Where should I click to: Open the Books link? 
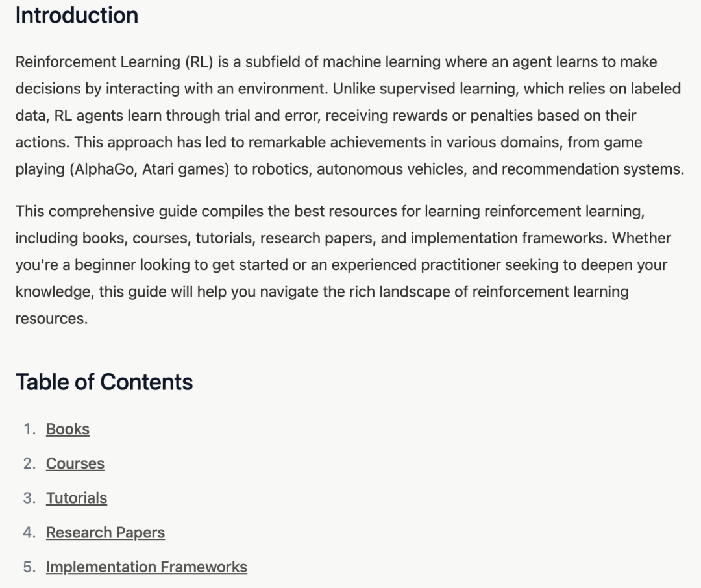pyautogui.click(x=68, y=429)
